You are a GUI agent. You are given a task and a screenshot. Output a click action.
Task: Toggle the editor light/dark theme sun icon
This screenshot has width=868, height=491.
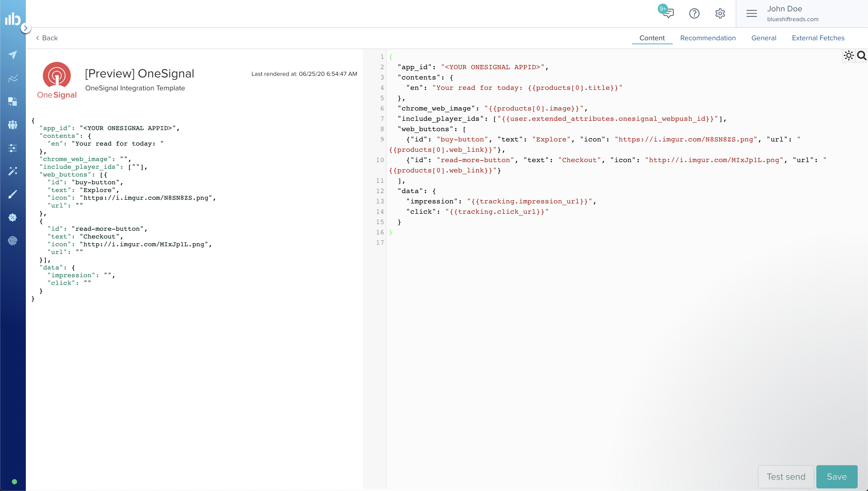click(x=849, y=56)
